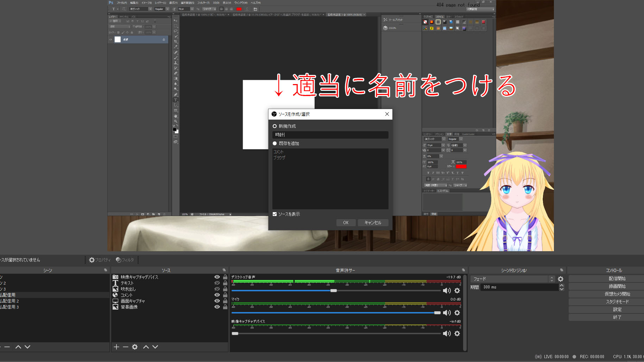Remove the selected source with the minus button
The height and width of the screenshot is (362, 644).
[x=126, y=347]
